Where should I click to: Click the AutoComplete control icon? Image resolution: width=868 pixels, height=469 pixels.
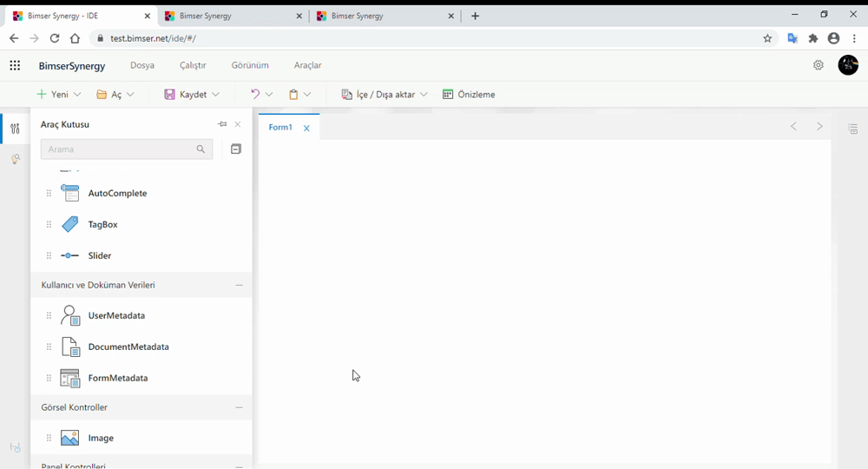(x=70, y=194)
